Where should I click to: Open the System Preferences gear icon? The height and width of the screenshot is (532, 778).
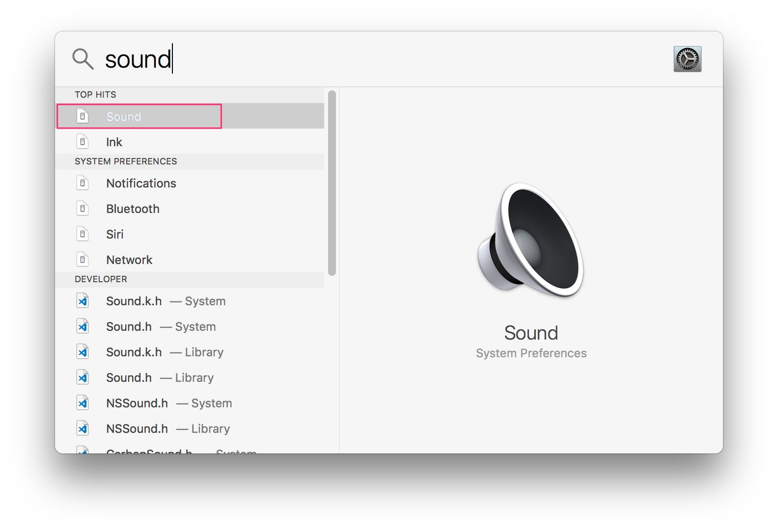(687, 59)
